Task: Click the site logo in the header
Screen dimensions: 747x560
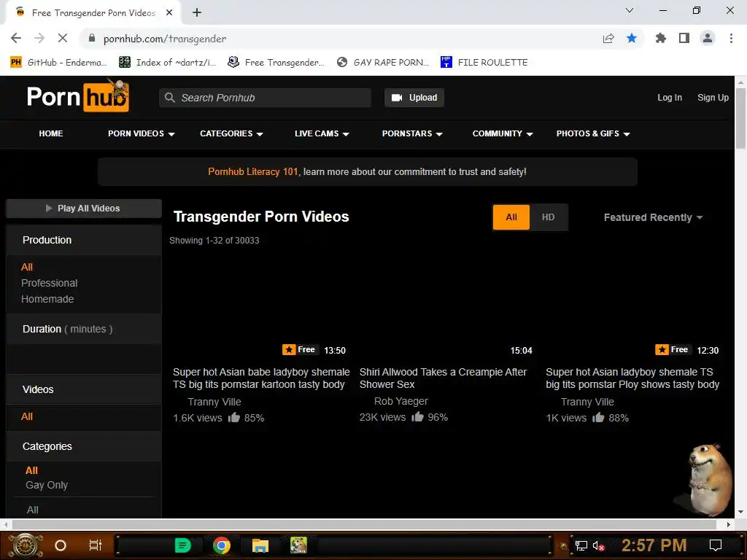Action: [77, 97]
